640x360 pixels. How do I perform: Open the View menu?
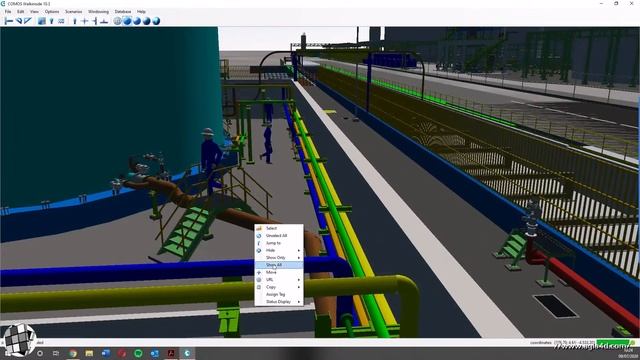click(x=34, y=11)
